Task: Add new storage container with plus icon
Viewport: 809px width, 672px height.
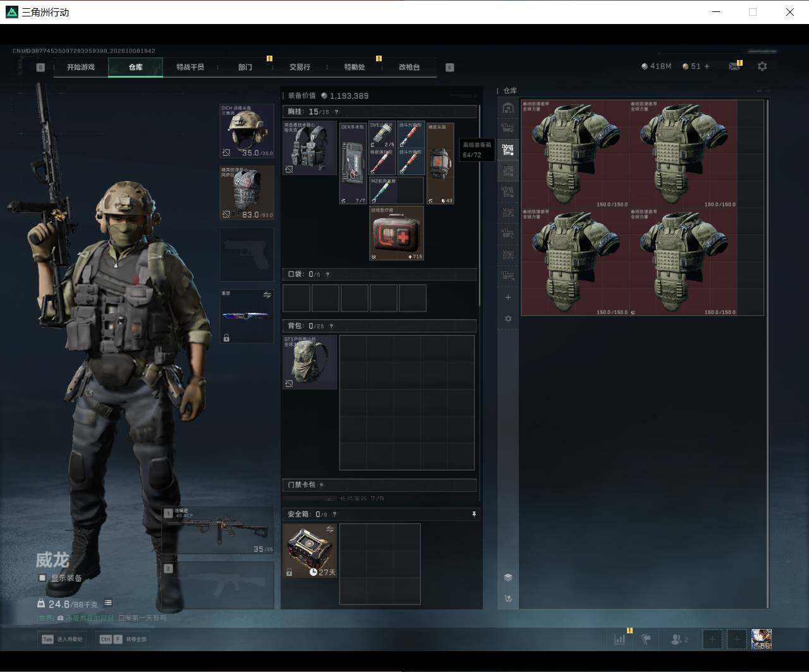Action: 508,298
